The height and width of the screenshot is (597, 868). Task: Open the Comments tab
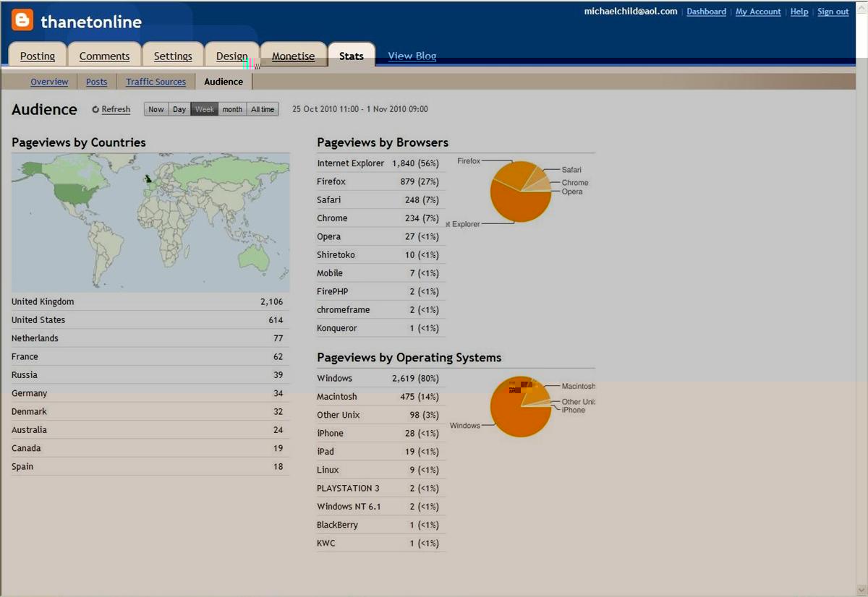(x=105, y=56)
